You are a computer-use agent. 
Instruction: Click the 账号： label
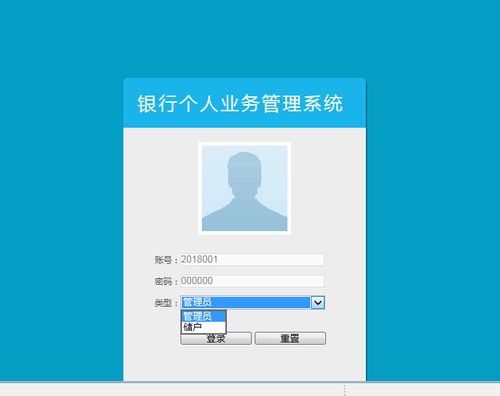(x=166, y=260)
